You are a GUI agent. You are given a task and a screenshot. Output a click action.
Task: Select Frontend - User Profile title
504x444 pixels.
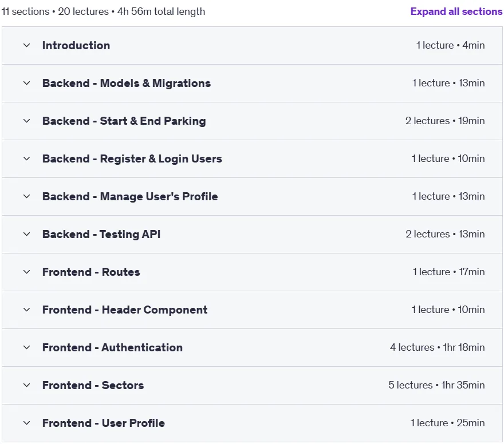104,423
